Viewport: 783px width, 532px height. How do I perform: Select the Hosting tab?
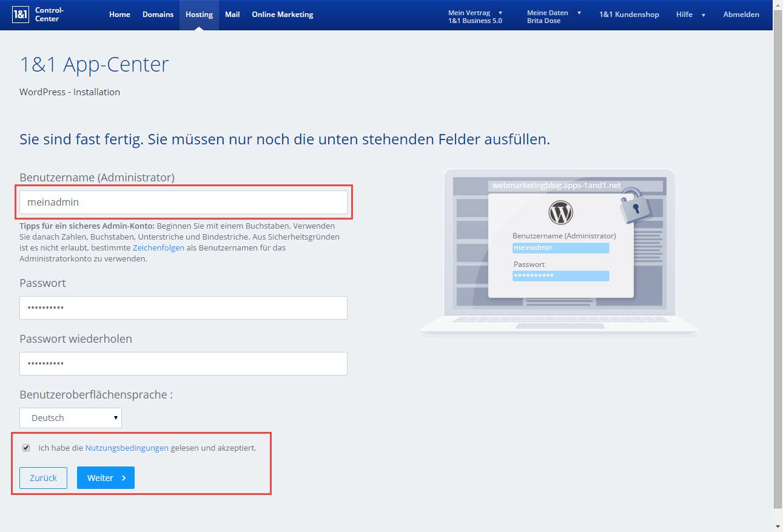point(199,15)
